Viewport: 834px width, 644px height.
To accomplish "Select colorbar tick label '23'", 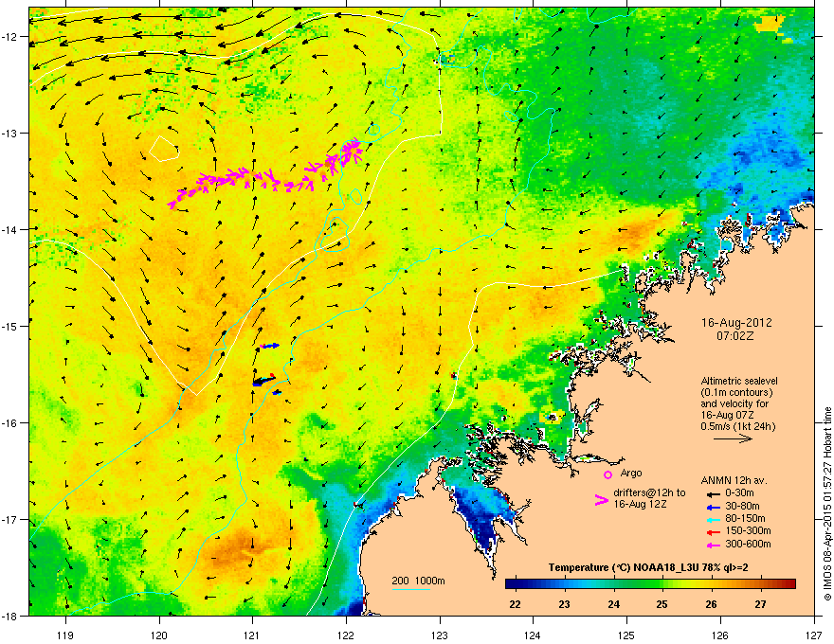I will coord(564,604).
